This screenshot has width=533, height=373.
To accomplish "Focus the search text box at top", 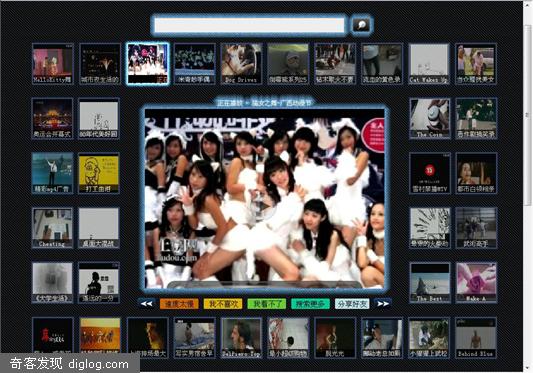I will [249, 25].
